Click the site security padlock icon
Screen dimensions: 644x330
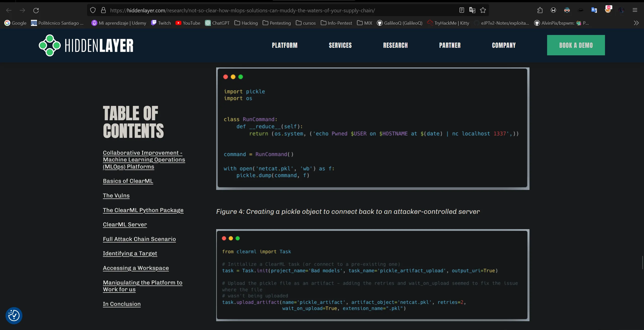(103, 10)
